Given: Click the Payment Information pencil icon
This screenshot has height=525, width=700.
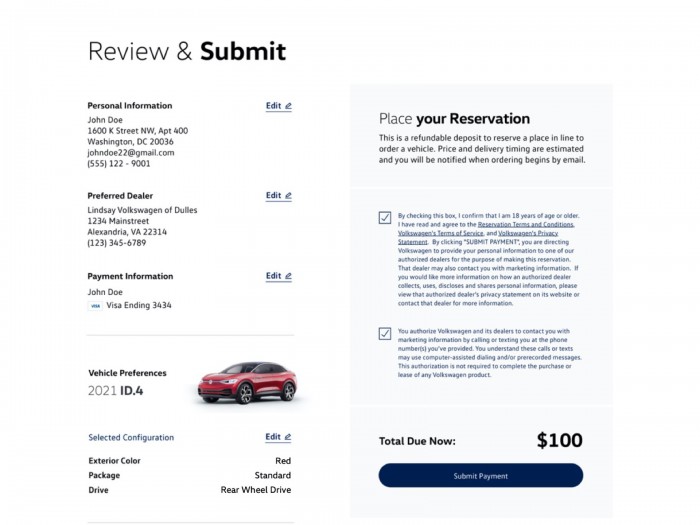Looking at the screenshot, I should (x=288, y=276).
